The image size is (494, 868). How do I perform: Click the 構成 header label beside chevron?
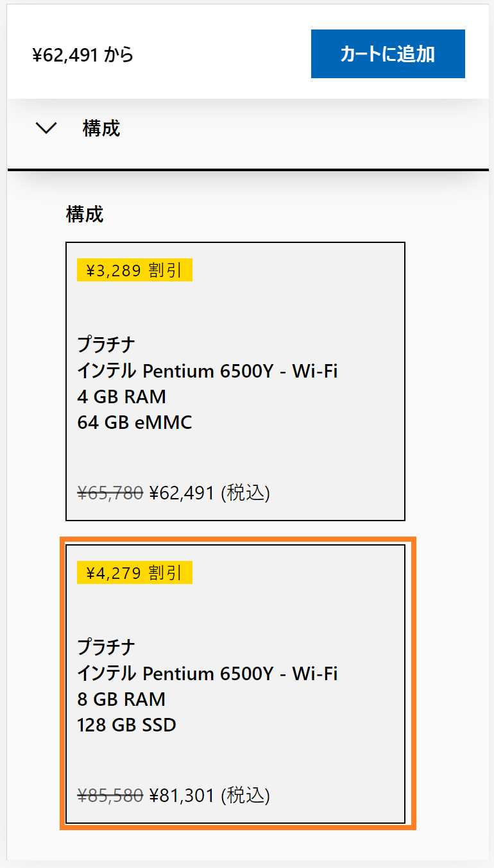(101, 128)
